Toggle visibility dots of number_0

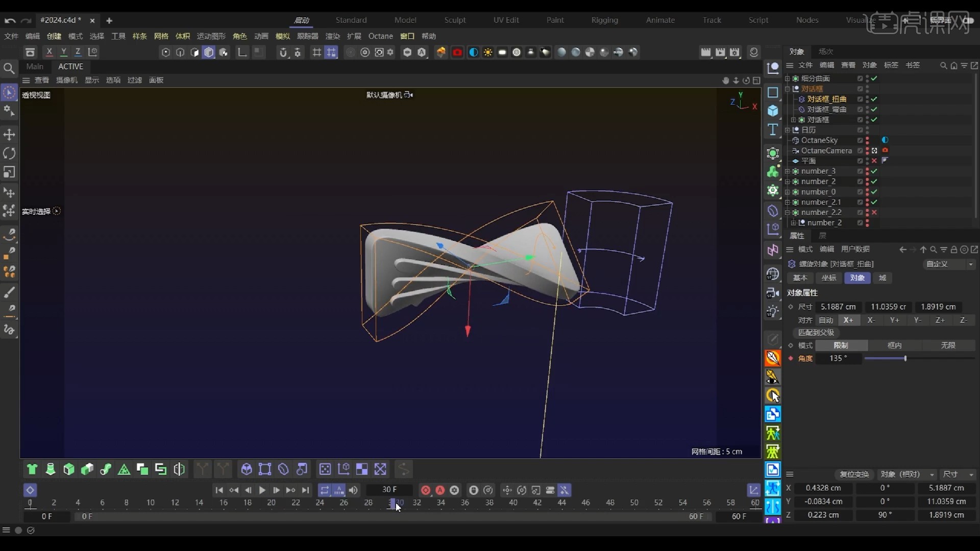point(867,192)
